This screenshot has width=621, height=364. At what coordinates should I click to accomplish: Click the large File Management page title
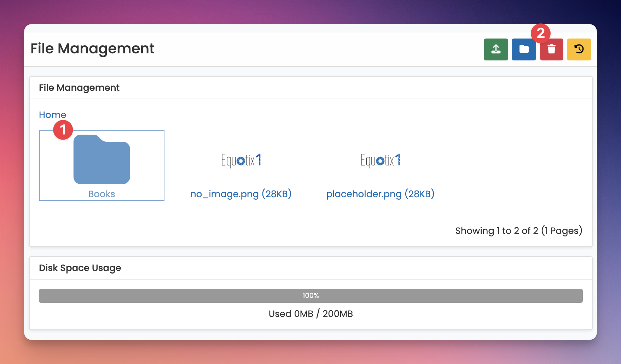[92, 49]
